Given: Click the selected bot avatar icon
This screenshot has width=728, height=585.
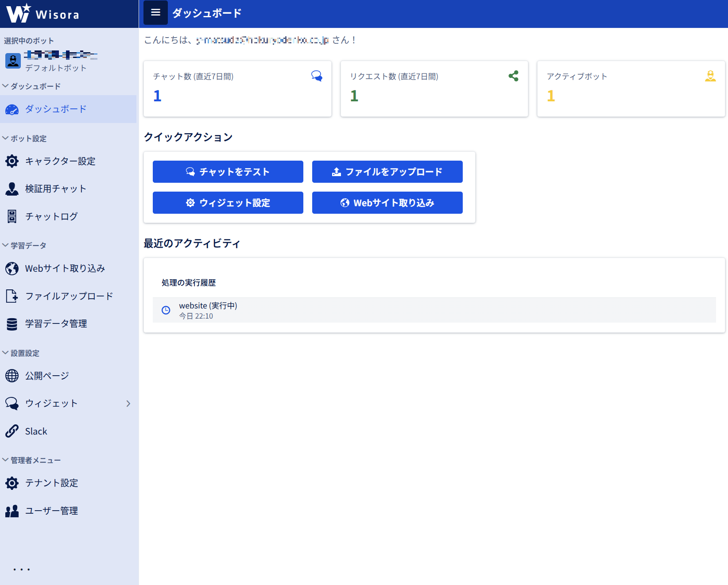Looking at the screenshot, I should click(x=13, y=61).
